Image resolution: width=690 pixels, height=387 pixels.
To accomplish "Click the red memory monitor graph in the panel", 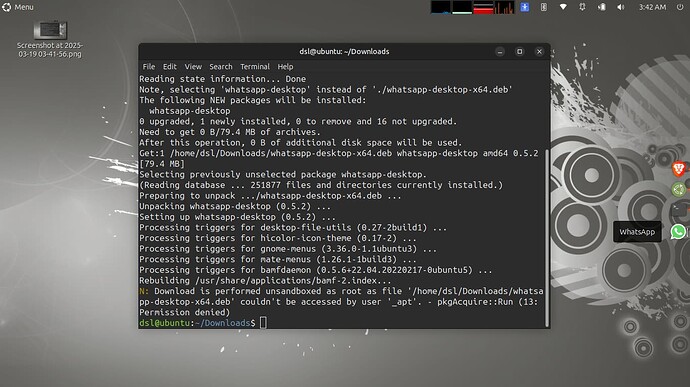I will pyautogui.click(x=483, y=7).
